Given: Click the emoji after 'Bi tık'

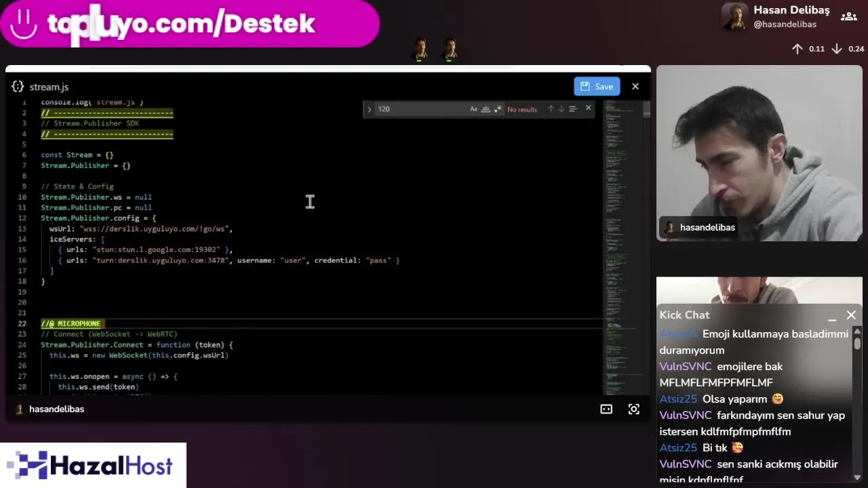Looking at the screenshot, I should click(x=738, y=448).
